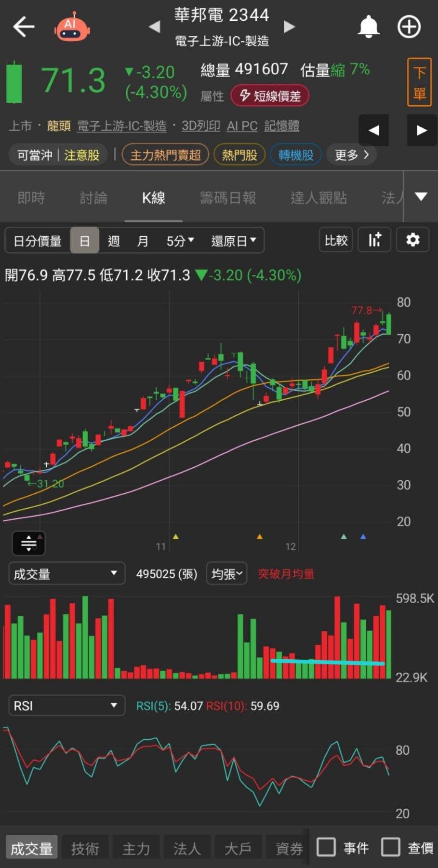438x868 pixels.
Task: Expand tab list with white down triangle
Action: (x=421, y=196)
